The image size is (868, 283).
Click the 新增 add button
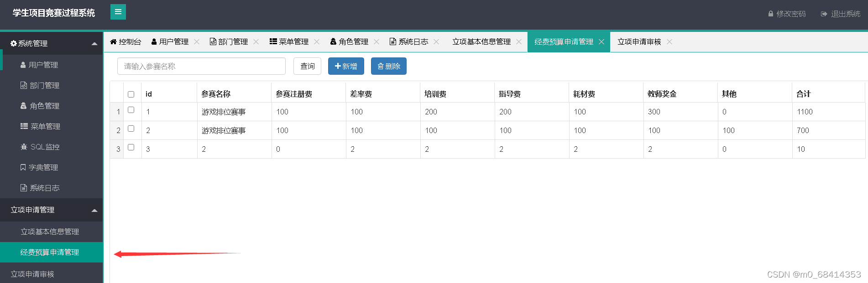[x=346, y=66]
